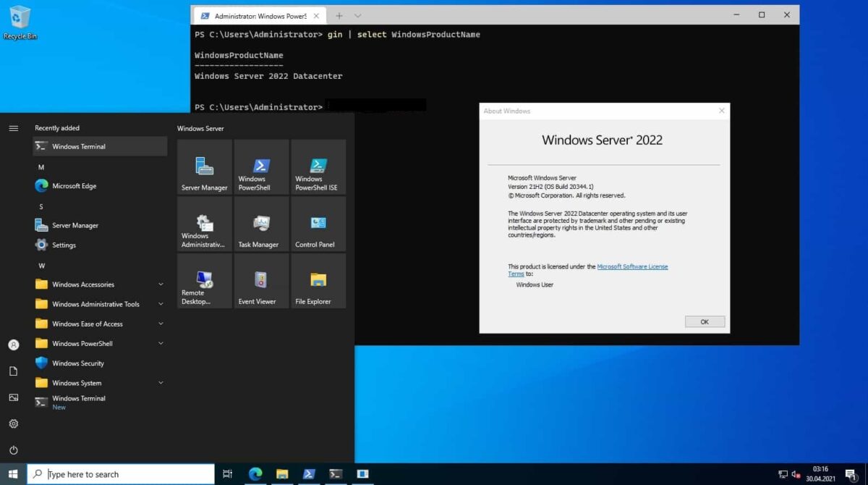Click the Power icon in the Start menu
Screen dimensions: 868x485
(13, 449)
